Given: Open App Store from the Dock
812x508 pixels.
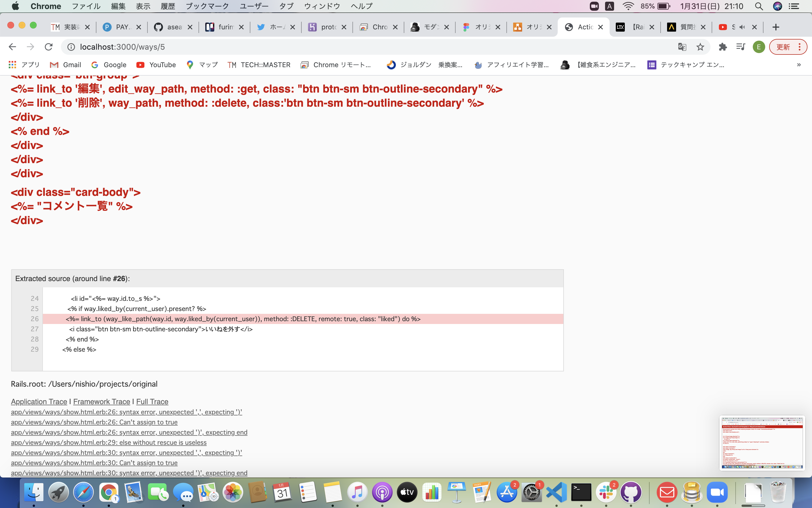Looking at the screenshot, I should (x=507, y=492).
